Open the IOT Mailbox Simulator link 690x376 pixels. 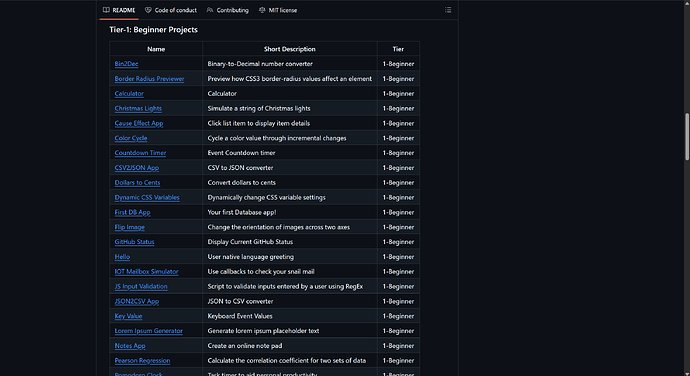click(x=146, y=272)
